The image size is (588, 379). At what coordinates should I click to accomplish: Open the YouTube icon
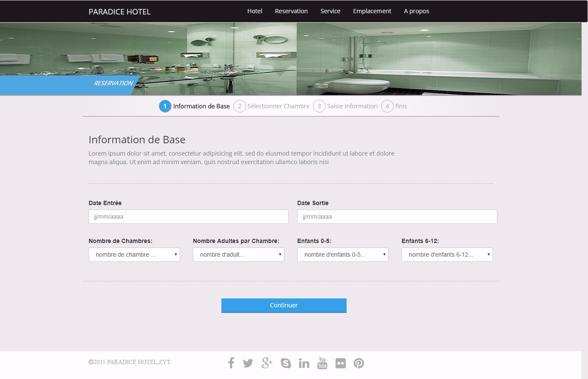coord(322,363)
